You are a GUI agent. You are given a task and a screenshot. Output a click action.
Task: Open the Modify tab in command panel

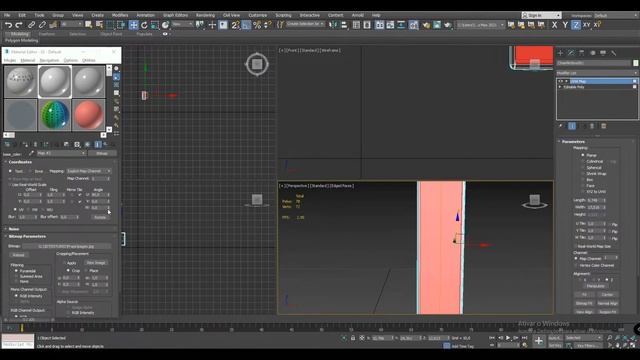[x=571, y=53]
